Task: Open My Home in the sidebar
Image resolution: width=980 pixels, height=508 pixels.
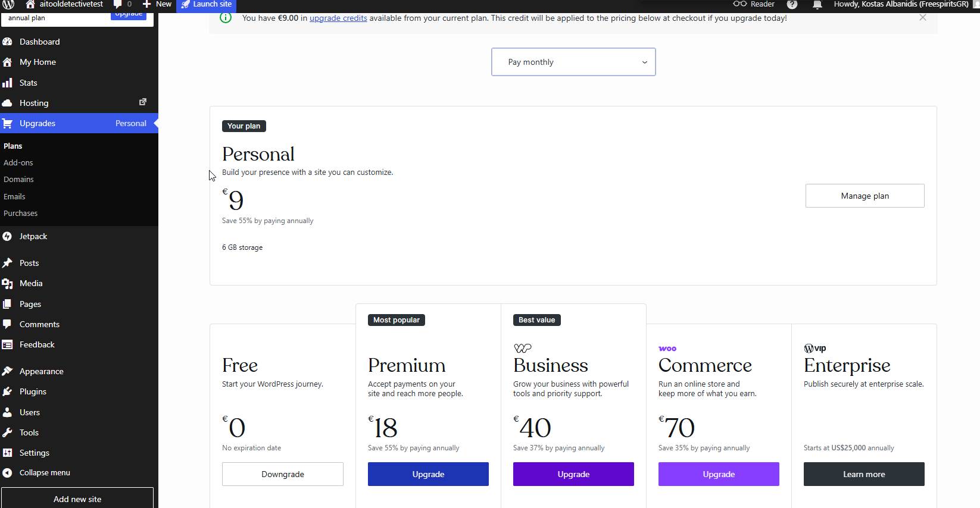Action: click(x=38, y=62)
